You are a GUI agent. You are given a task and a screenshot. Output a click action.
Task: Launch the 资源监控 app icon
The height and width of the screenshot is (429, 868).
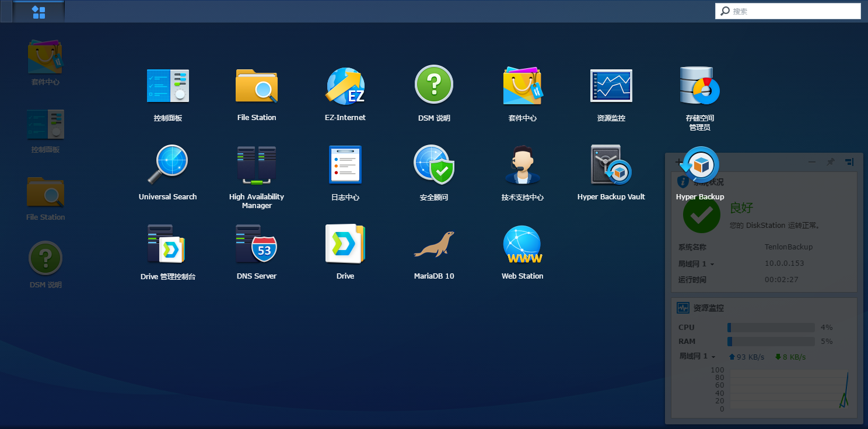[611, 86]
